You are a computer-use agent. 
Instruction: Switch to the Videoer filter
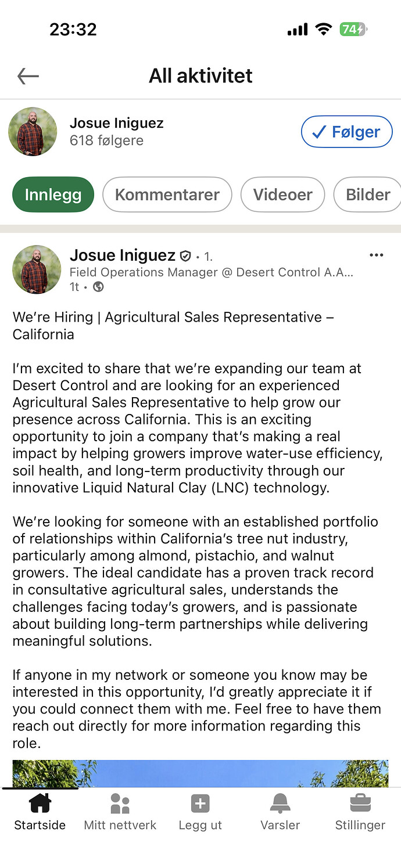[x=282, y=195]
